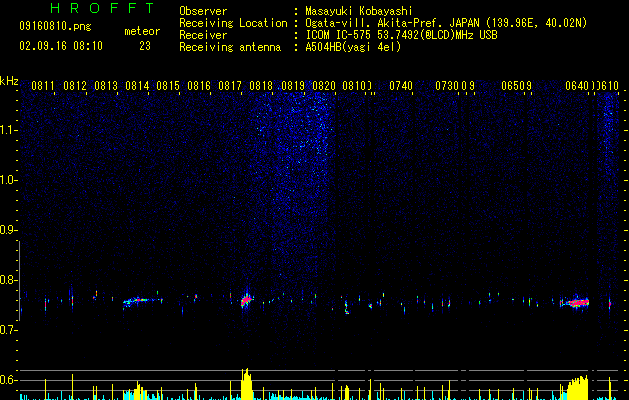Click the 'meteor' count label
This screenshot has height=400, width=629.
(x=142, y=31)
